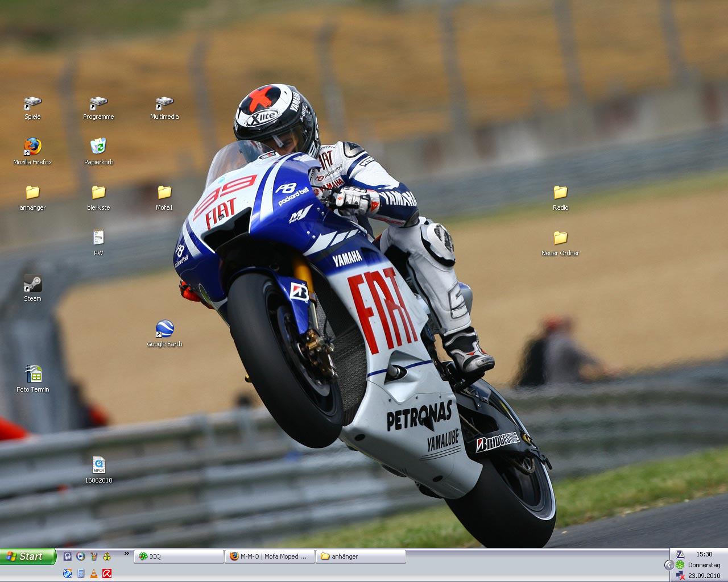Select the Papierkorb recycle bin icon

point(98,147)
